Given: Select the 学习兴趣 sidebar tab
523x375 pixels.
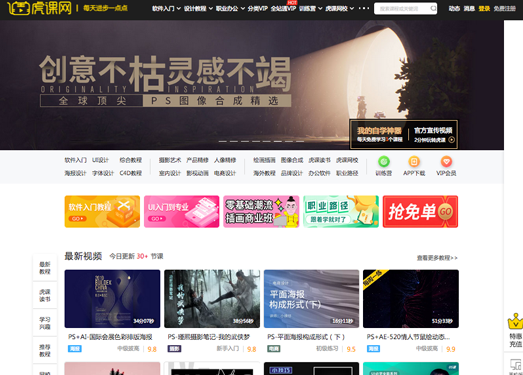Looking at the screenshot, I should pos(45,323).
